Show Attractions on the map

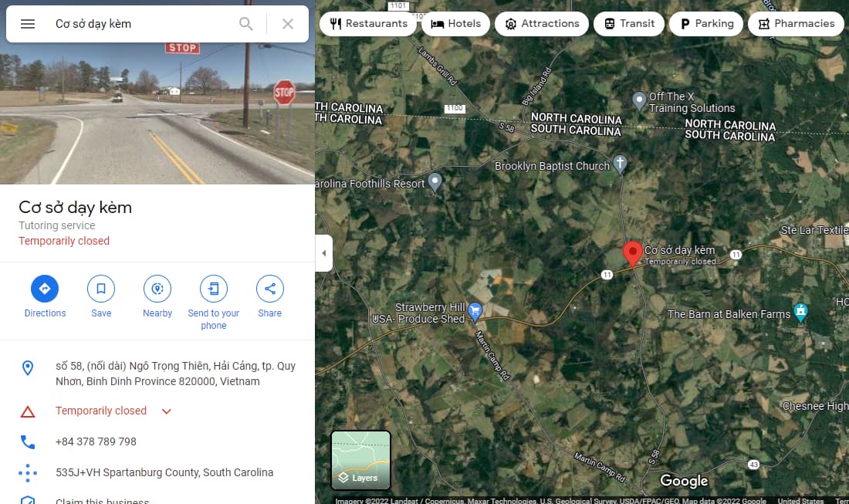pos(542,24)
